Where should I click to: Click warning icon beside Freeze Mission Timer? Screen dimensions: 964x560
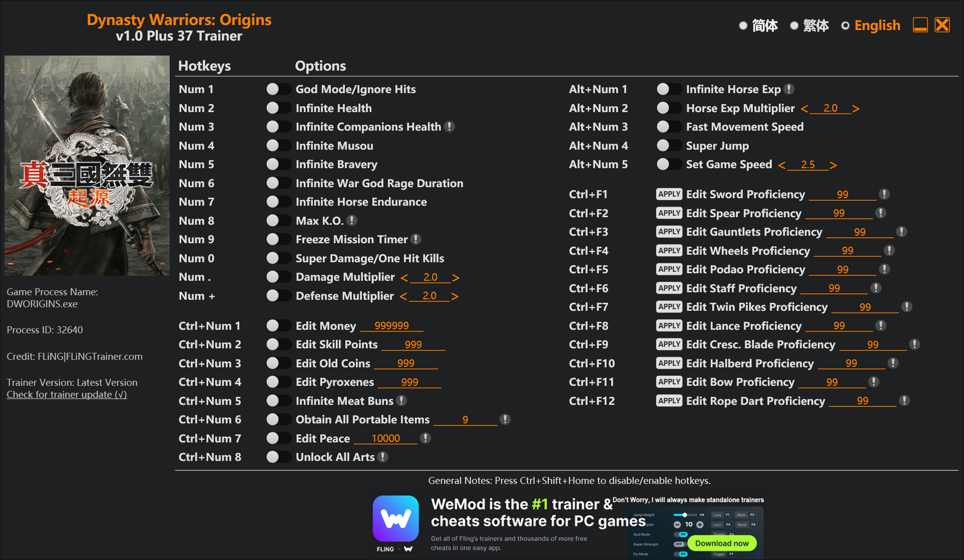pos(416,239)
